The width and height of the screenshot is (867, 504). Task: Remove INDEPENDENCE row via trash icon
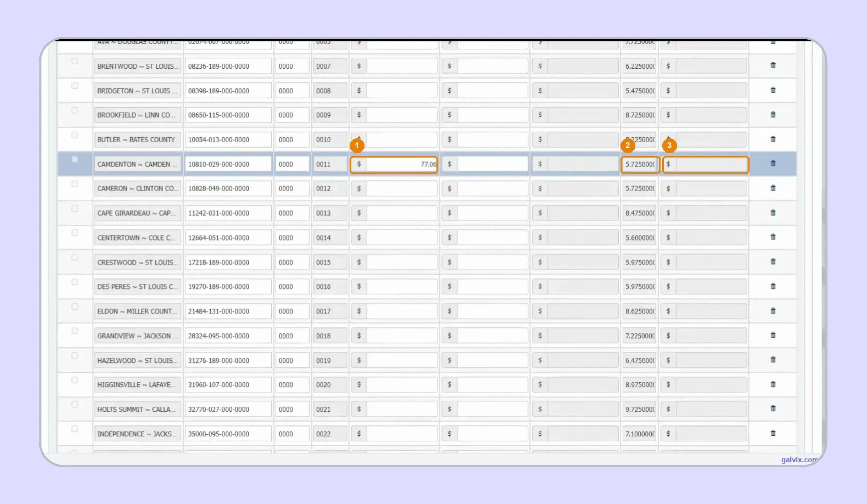773,433
